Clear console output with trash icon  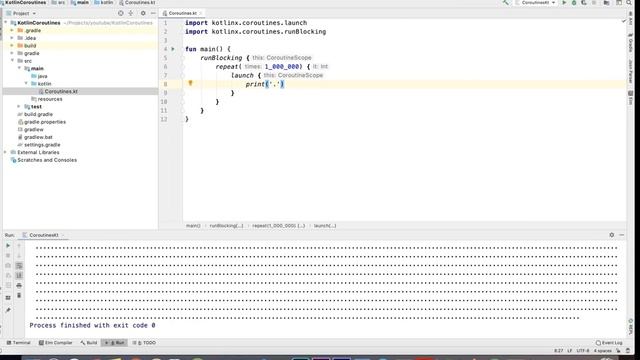coord(19,296)
